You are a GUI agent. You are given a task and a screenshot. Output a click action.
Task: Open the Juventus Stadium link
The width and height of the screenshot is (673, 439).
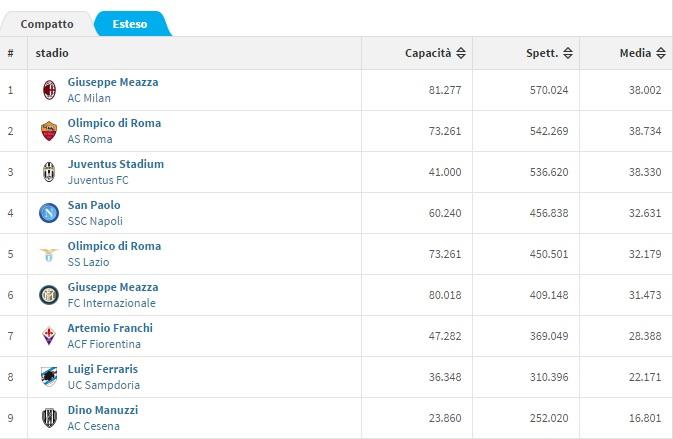115,164
